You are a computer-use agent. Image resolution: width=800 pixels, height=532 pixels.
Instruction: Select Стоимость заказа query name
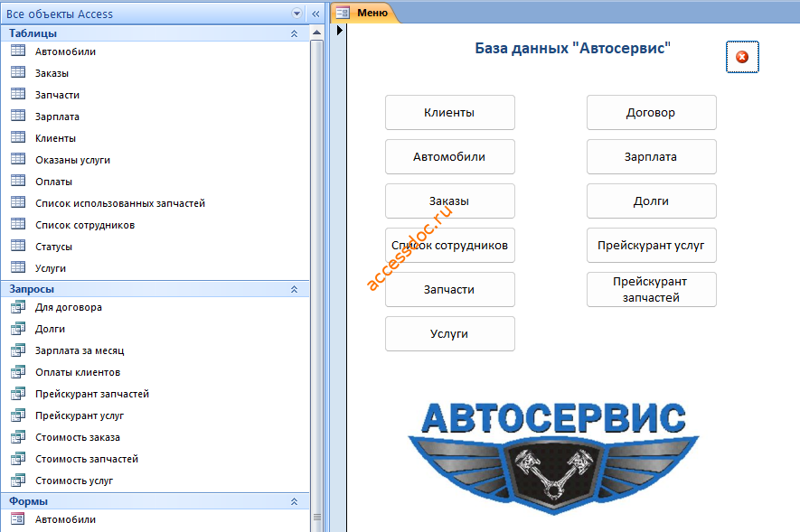coord(78,437)
